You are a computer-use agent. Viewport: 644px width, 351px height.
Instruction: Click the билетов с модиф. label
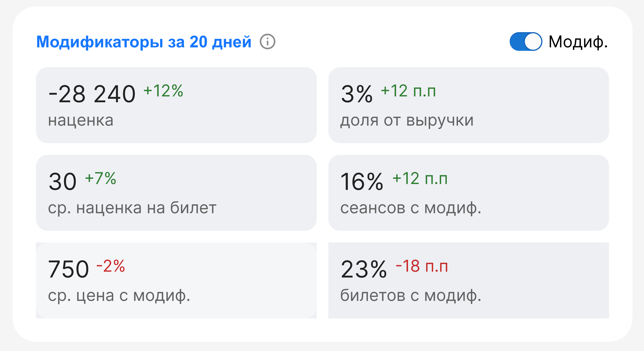(411, 296)
